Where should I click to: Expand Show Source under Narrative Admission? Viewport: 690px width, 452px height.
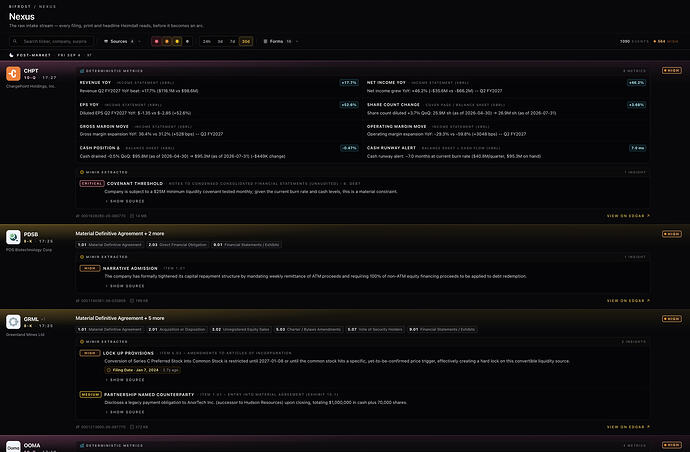click(x=125, y=286)
